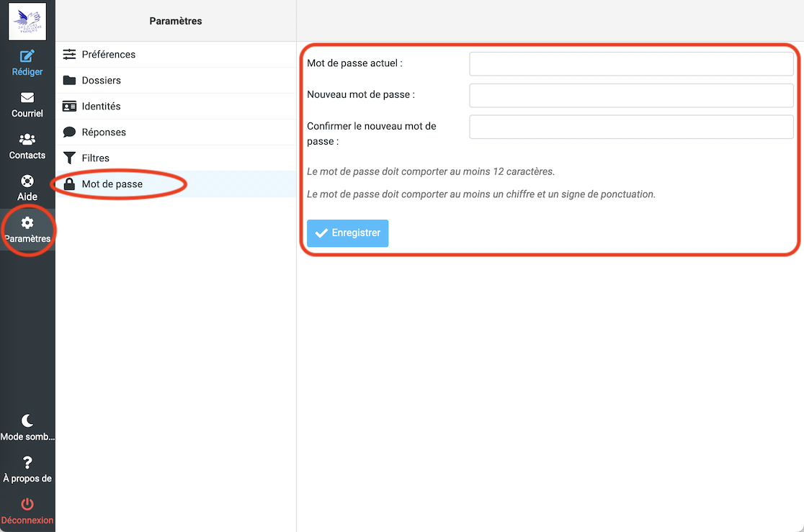This screenshot has height=532, width=804.
Task: Go to Filtres settings section
Action: click(95, 158)
